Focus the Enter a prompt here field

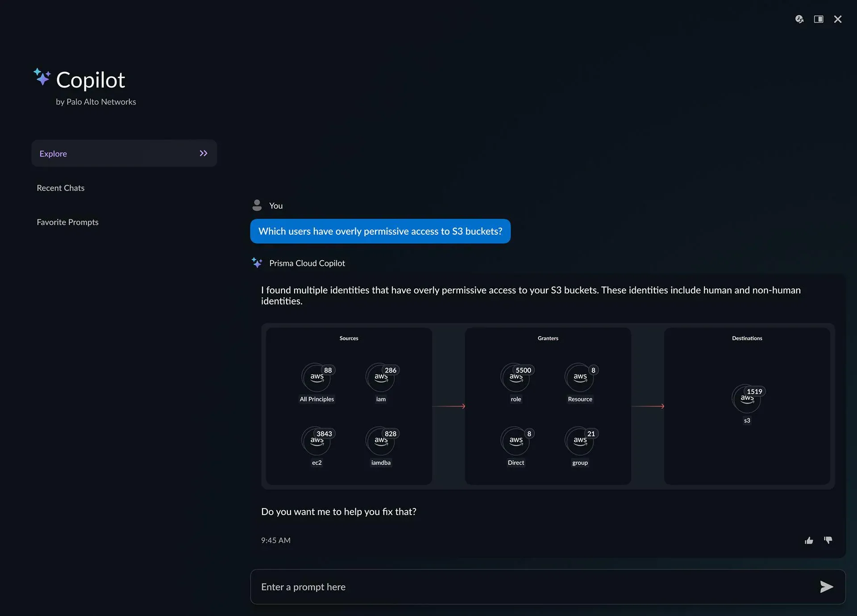[x=548, y=587]
